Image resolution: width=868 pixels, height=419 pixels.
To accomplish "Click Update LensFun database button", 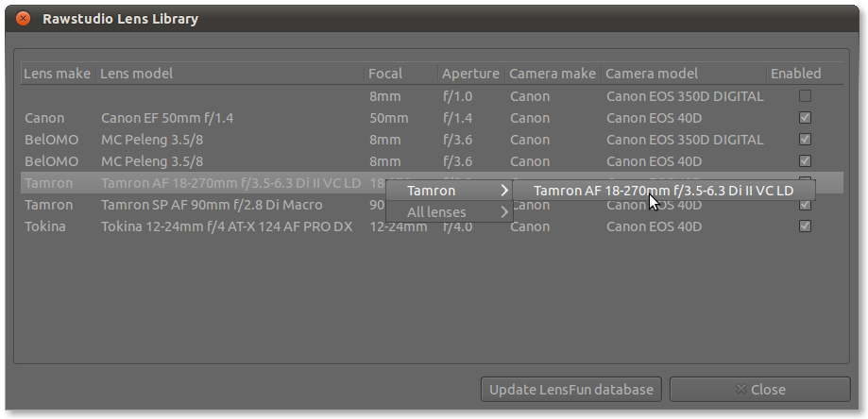I will point(570,390).
